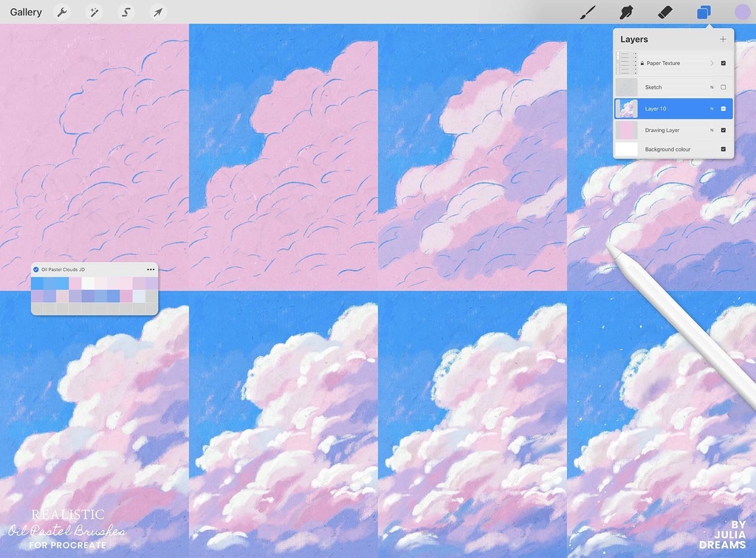Screen dimensions: 756x558
Task: Expand the Paper Texture layer group
Action: 711,63
